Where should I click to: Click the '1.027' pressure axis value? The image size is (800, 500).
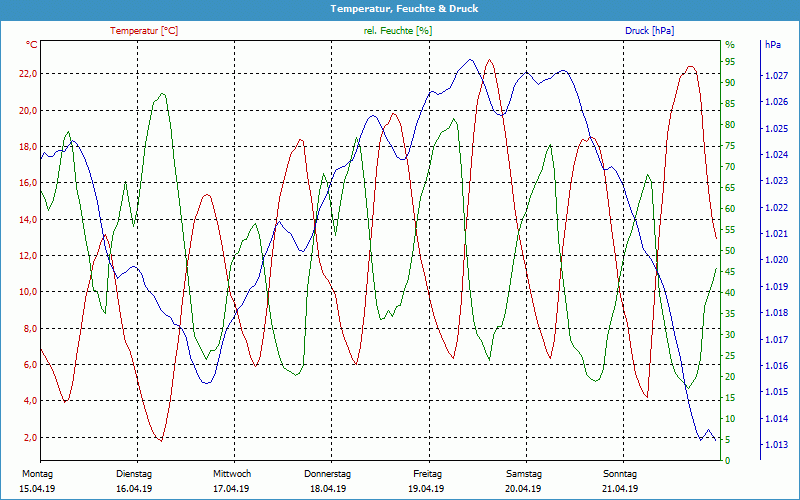tap(776, 76)
